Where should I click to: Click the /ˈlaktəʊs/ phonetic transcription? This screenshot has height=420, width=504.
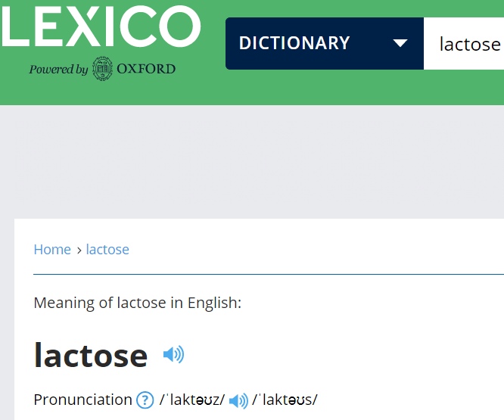click(x=285, y=400)
